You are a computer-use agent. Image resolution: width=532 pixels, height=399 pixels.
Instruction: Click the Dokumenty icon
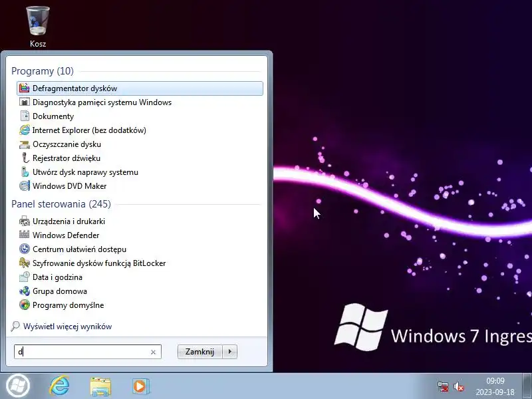click(x=25, y=116)
